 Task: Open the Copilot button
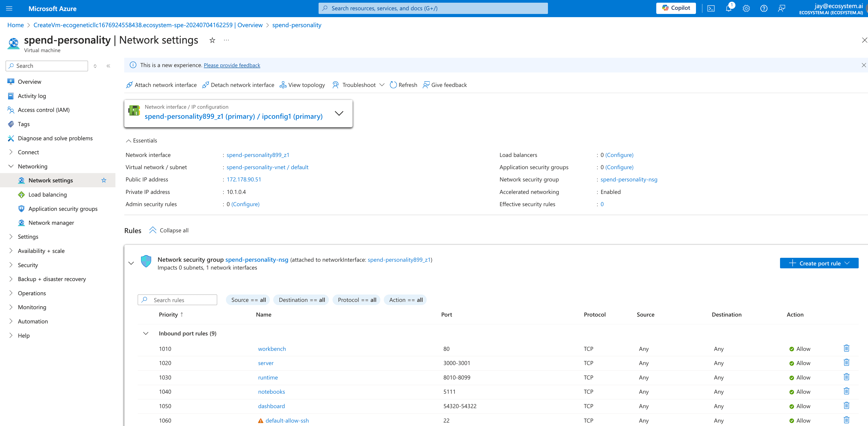[x=676, y=8]
